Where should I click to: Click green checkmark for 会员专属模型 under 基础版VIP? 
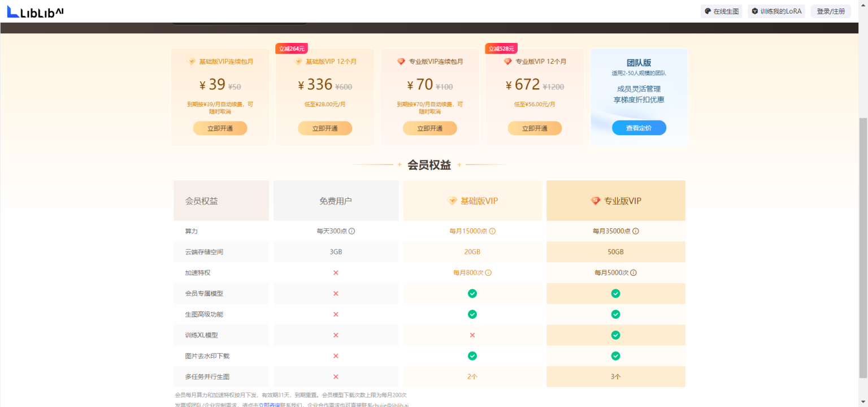click(x=472, y=293)
